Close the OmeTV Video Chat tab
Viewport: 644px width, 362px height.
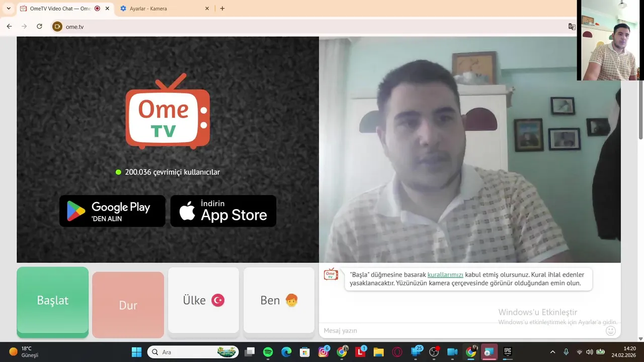click(x=107, y=9)
